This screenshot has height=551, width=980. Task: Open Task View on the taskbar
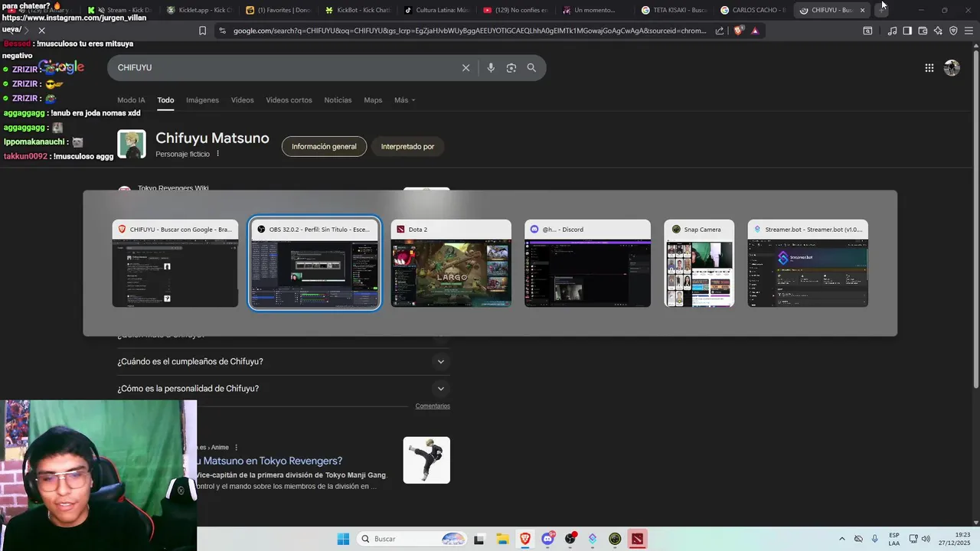click(x=479, y=539)
